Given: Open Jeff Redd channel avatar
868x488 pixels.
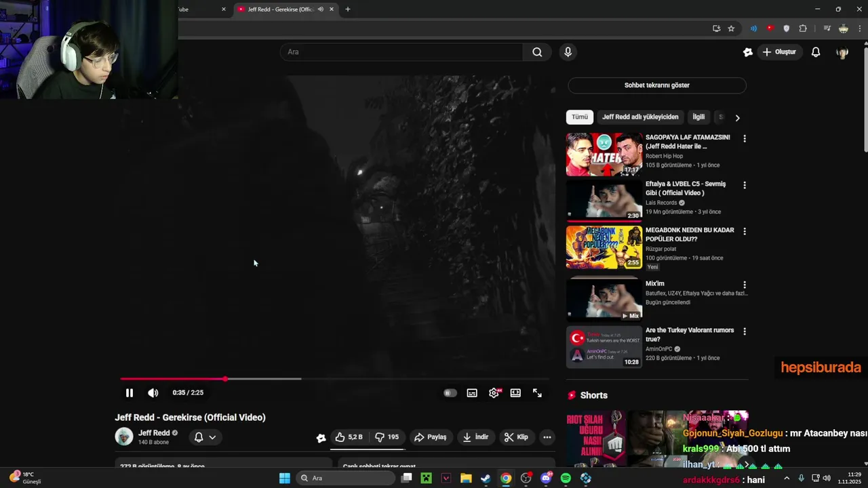Looking at the screenshot, I should click(124, 437).
